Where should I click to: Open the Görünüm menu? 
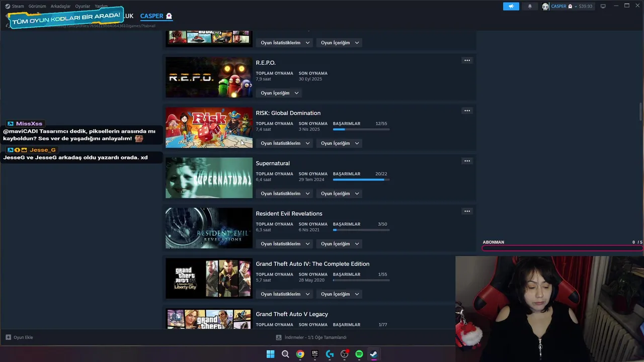(x=37, y=7)
